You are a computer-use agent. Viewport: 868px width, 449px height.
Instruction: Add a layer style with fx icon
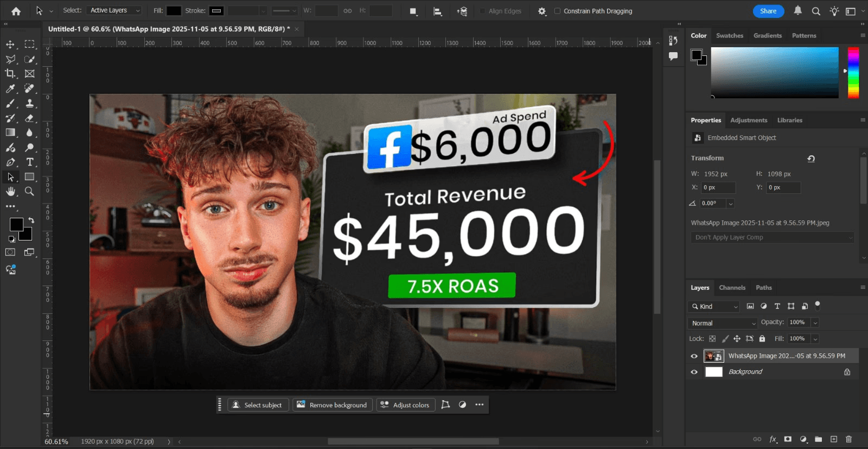(773, 439)
